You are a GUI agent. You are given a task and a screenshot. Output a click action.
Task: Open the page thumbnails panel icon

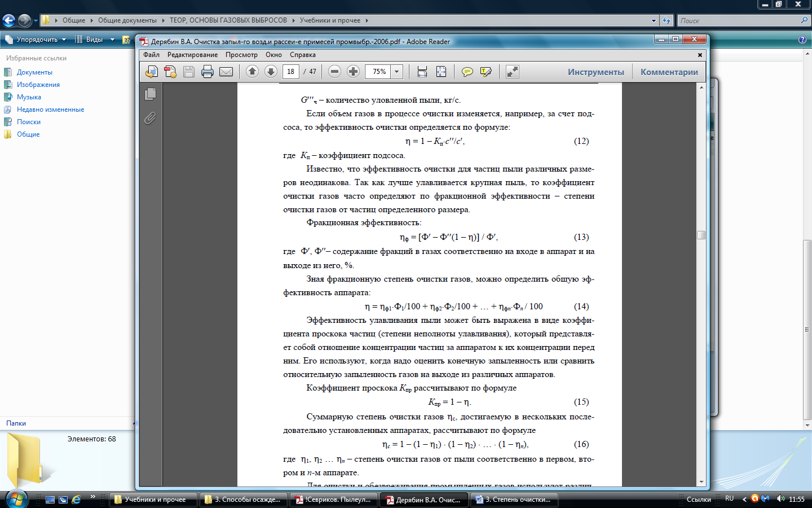pos(150,94)
